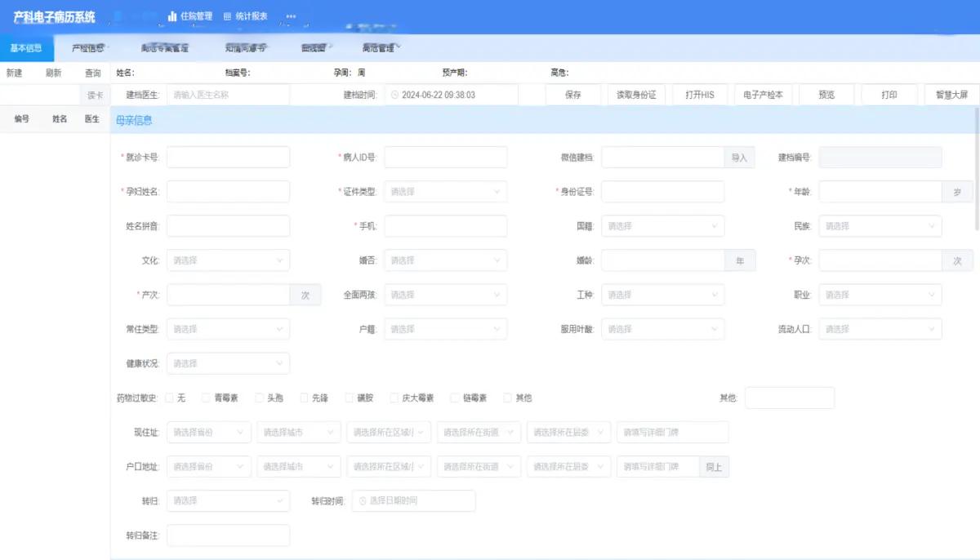Image resolution: width=980 pixels, height=560 pixels.
Task: Check the 头孢 allergy checkbox
Action: click(x=260, y=398)
